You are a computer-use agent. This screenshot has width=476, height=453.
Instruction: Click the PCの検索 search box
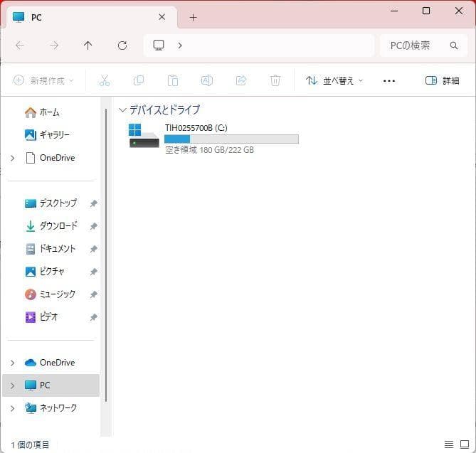424,46
